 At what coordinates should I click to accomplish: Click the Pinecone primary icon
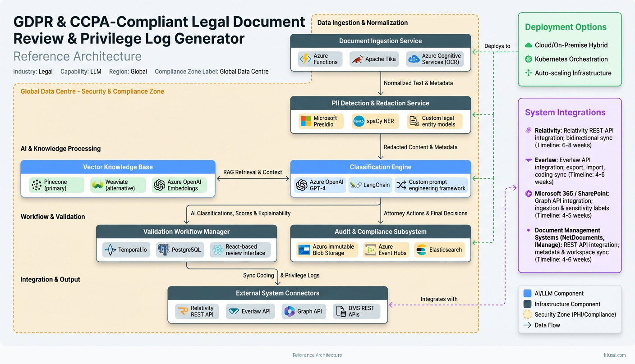[x=36, y=185]
